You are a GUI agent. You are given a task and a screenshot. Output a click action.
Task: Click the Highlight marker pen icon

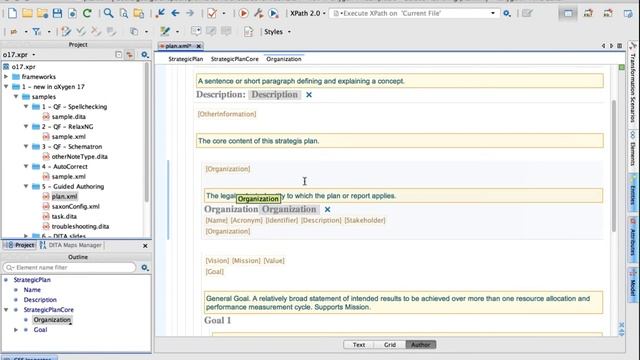(x=165, y=31)
